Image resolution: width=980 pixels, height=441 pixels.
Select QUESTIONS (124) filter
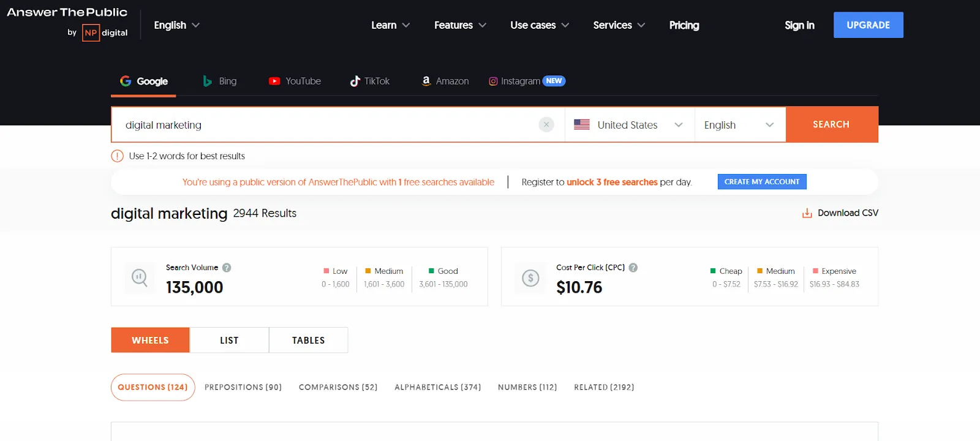pos(153,387)
